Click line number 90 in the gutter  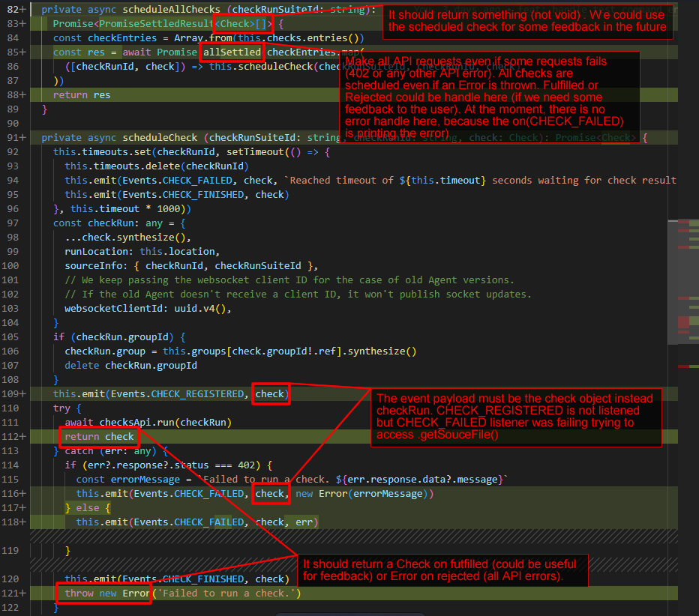tap(13, 124)
